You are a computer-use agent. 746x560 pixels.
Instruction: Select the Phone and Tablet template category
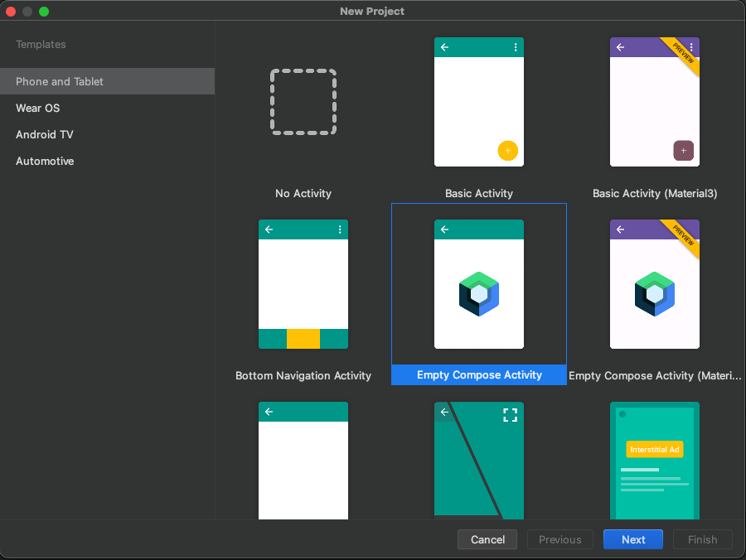point(107,81)
